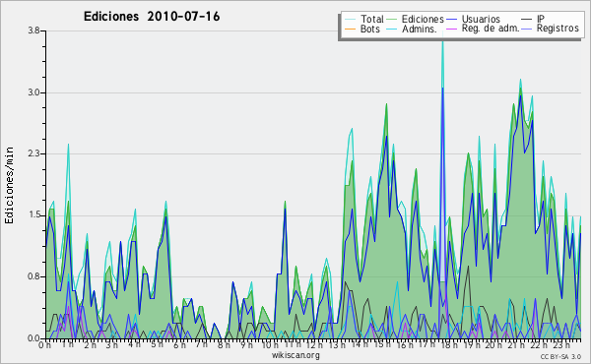Click the y-axis value 1.5
Viewport: 591px width, 364px height.
33,215
